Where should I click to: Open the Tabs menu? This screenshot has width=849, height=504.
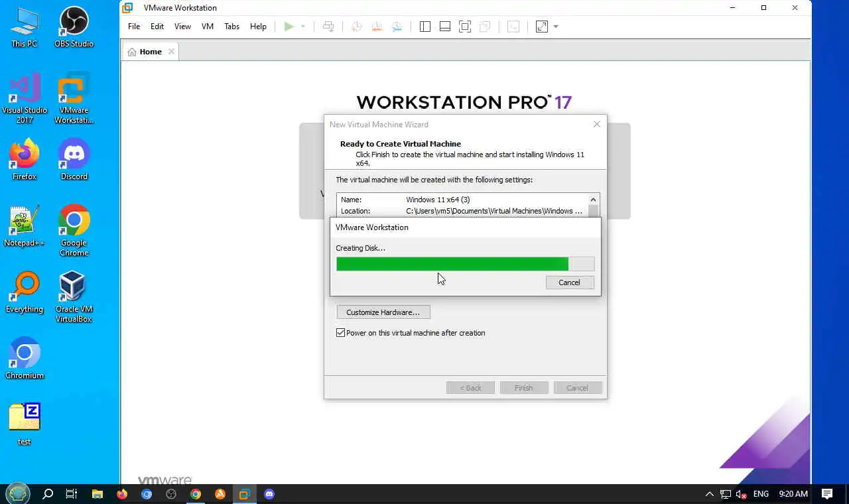point(231,27)
